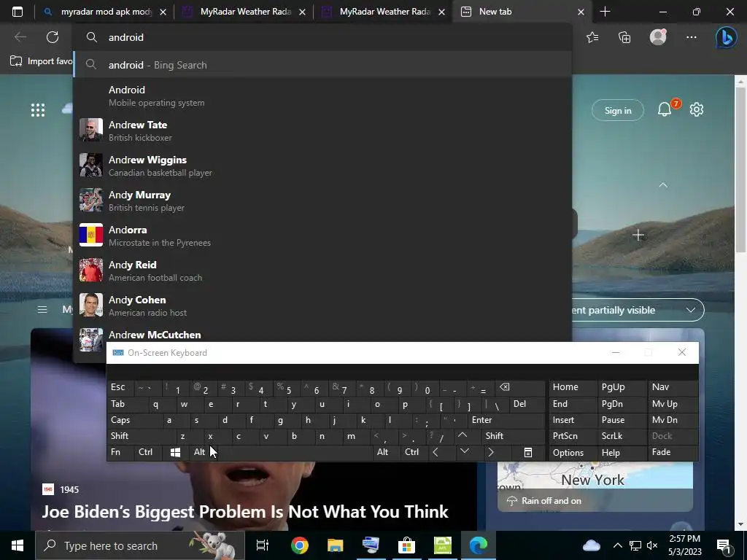
Task: Click the OneDrive cloud tray icon
Action: click(591, 545)
